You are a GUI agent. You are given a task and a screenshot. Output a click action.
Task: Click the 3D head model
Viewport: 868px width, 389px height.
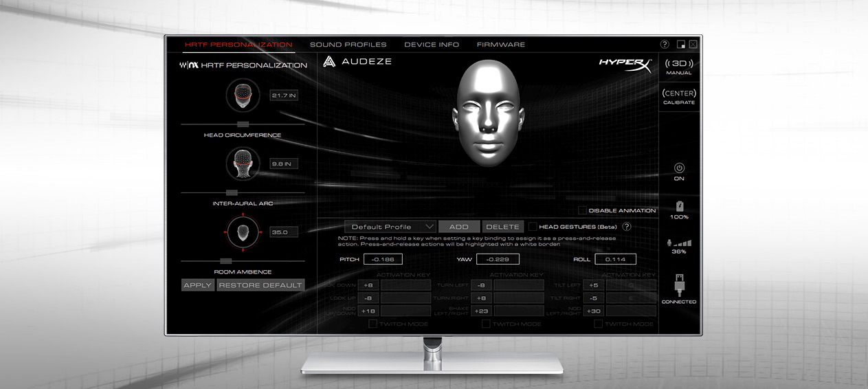coord(487,113)
